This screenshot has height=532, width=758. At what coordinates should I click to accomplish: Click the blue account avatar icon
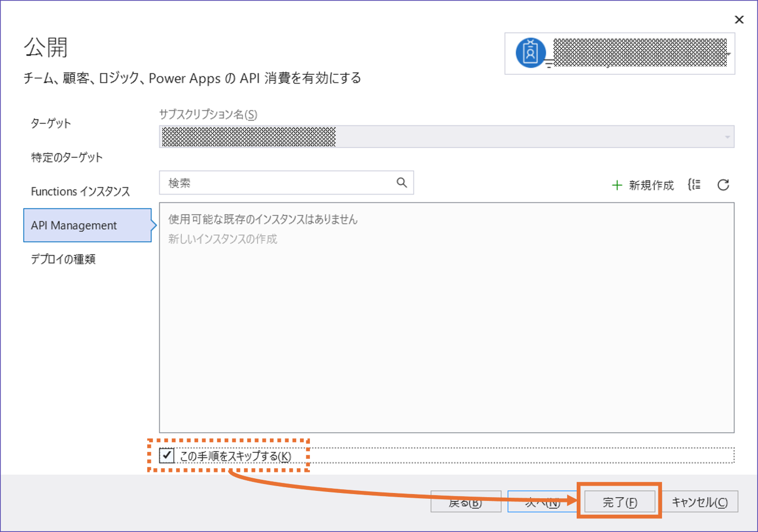pyautogui.click(x=529, y=53)
